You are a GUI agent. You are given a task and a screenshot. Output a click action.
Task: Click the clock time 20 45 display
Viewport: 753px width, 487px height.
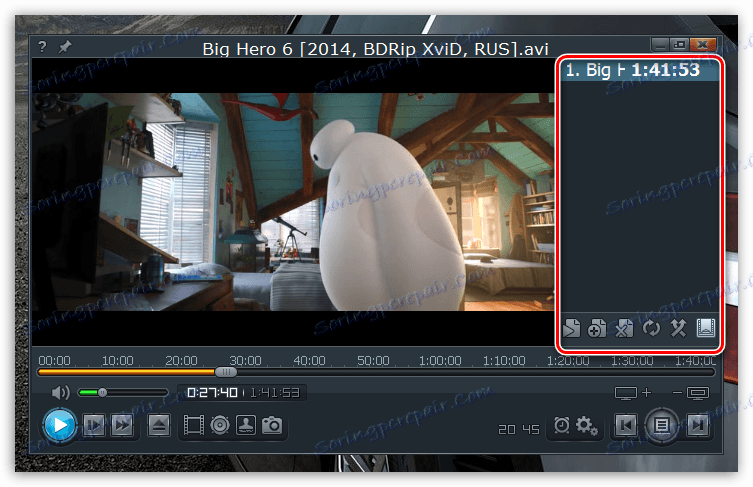pyautogui.click(x=519, y=429)
